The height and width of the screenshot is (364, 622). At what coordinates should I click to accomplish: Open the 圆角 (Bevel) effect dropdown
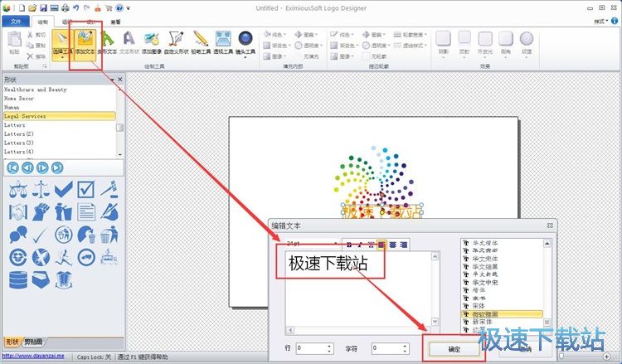(506, 45)
